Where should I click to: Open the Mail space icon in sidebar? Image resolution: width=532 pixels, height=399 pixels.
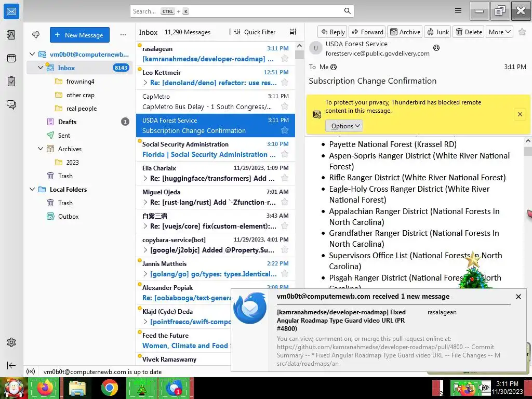click(11, 11)
